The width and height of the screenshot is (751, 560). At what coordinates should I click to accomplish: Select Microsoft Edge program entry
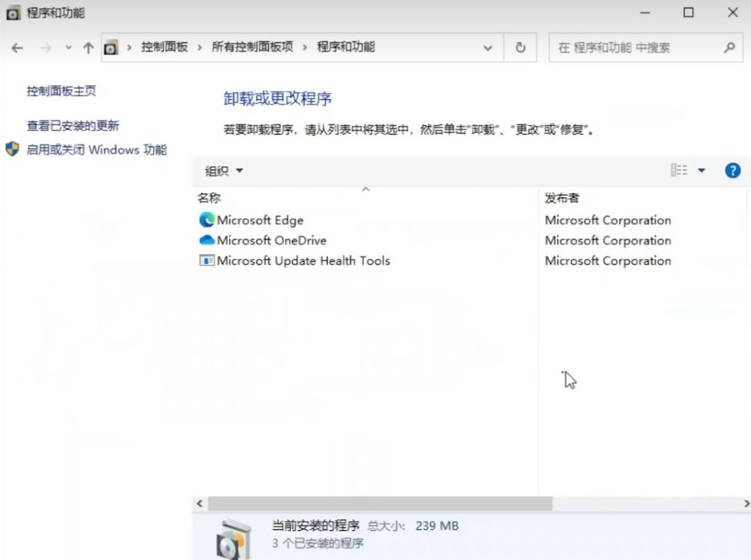point(260,220)
